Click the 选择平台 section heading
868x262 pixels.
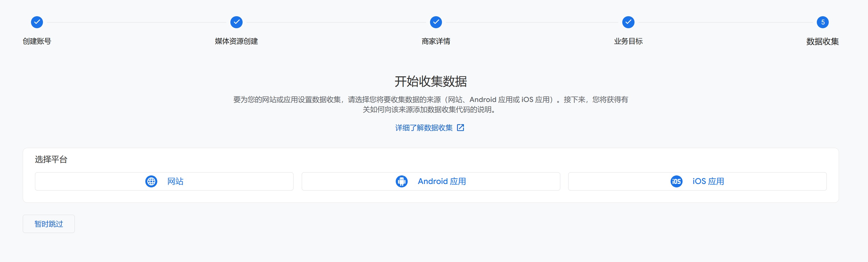(51, 159)
